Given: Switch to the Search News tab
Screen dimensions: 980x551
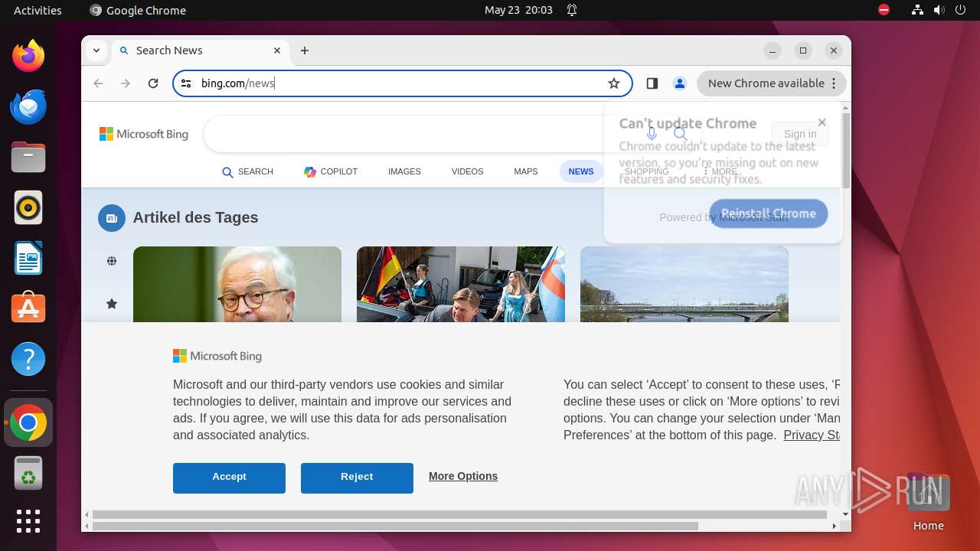Looking at the screenshot, I should (x=201, y=51).
